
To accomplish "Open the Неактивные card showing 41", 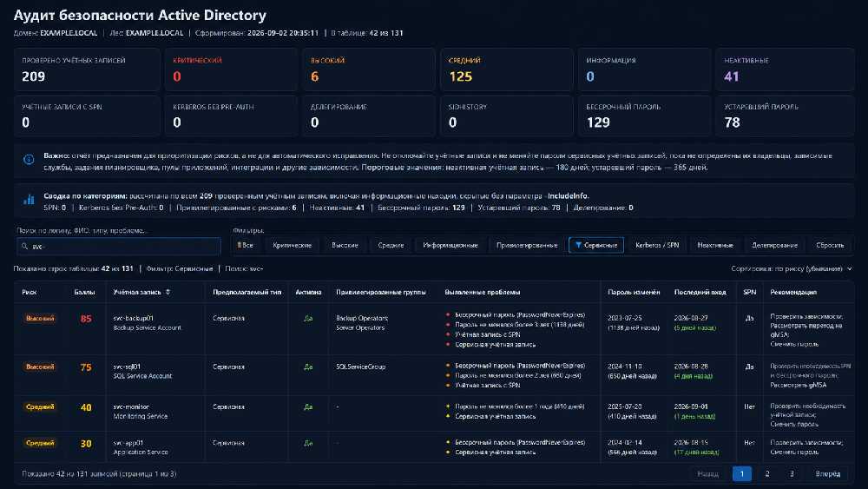I will tap(785, 69).
